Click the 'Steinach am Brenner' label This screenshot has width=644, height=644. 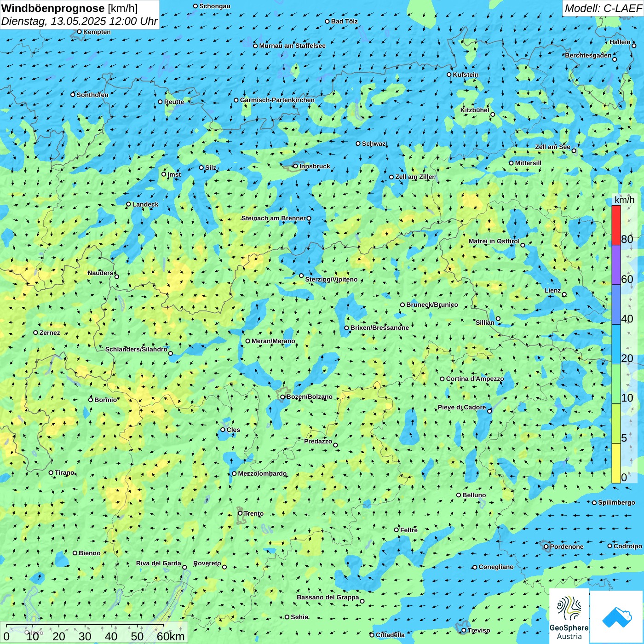274,218
